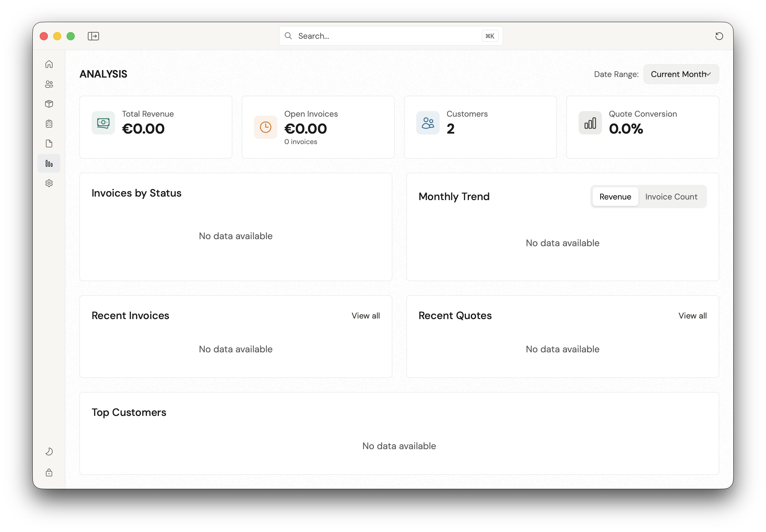
Task: Open the clipboard tasks icon in sidebar
Action: point(49,124)
